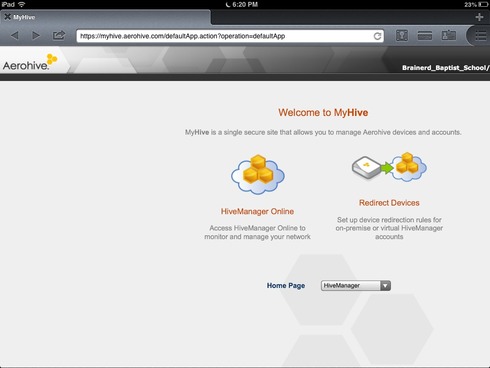Open the Redirect Devices link
The image size is (490, 368).
pyautogui.click(x=389, y=203)
